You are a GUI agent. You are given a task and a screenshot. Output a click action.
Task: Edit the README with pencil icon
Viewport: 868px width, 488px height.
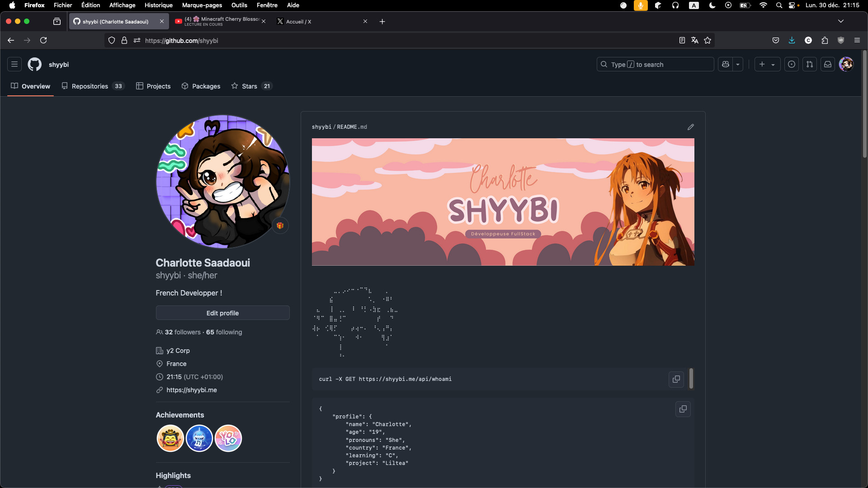pos(691,127)
